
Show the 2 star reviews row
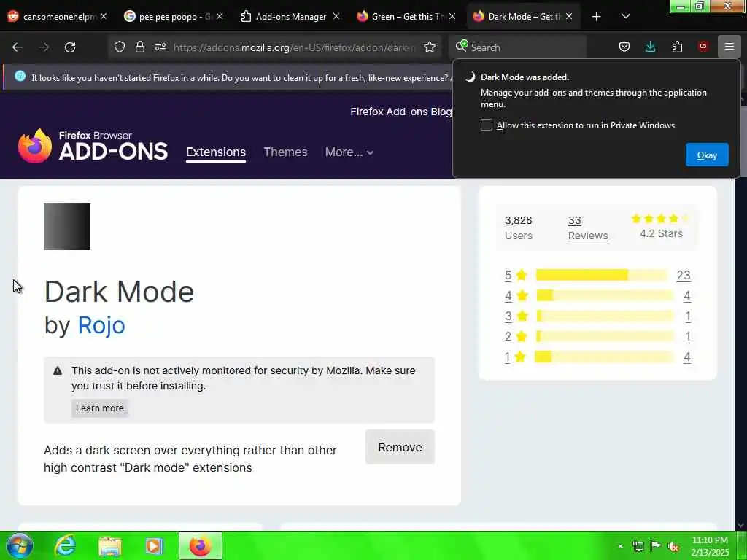click(597, 336)
